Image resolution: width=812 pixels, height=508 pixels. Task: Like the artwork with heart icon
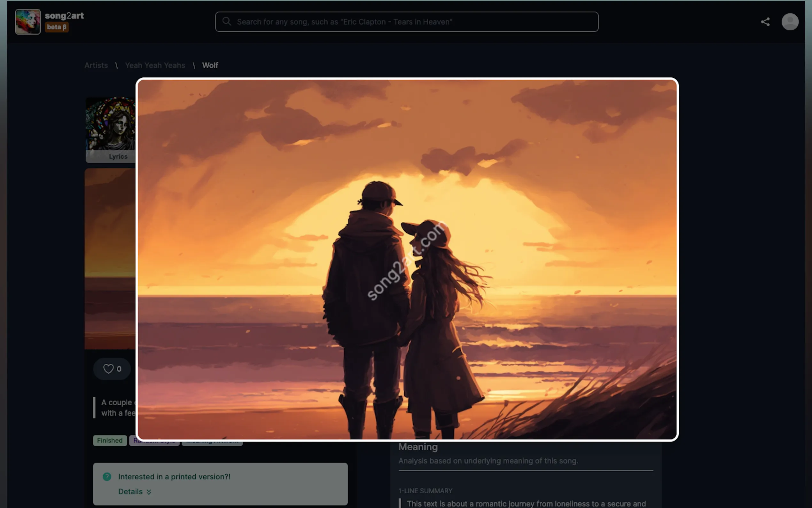[x=108, y=369]
